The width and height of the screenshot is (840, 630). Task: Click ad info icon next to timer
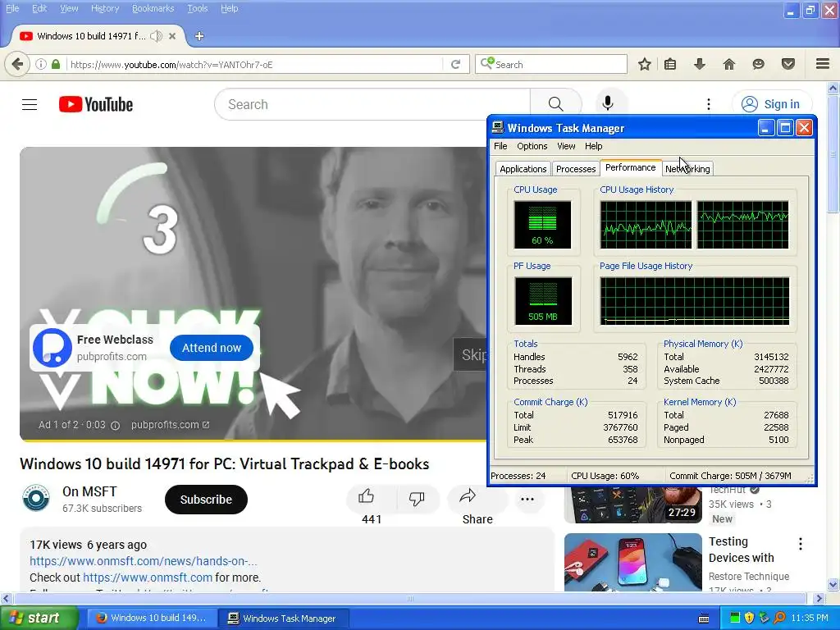pyautogui.click(x=115, y=426)
